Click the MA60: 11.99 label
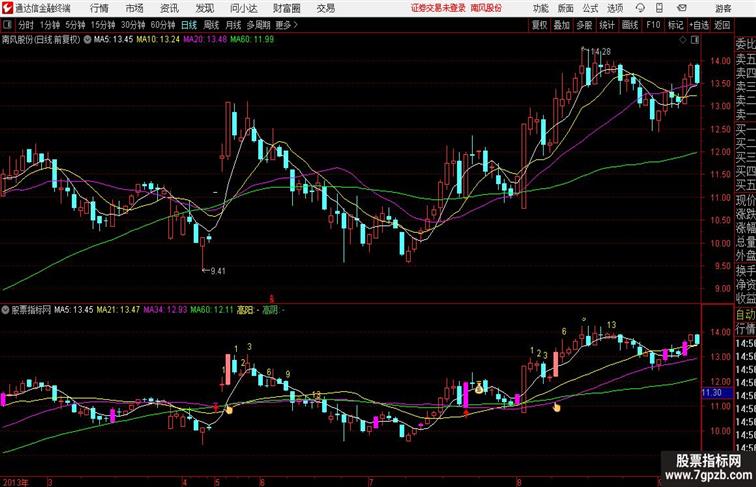This screenshot has height=487, width=756. click(252, 40)
